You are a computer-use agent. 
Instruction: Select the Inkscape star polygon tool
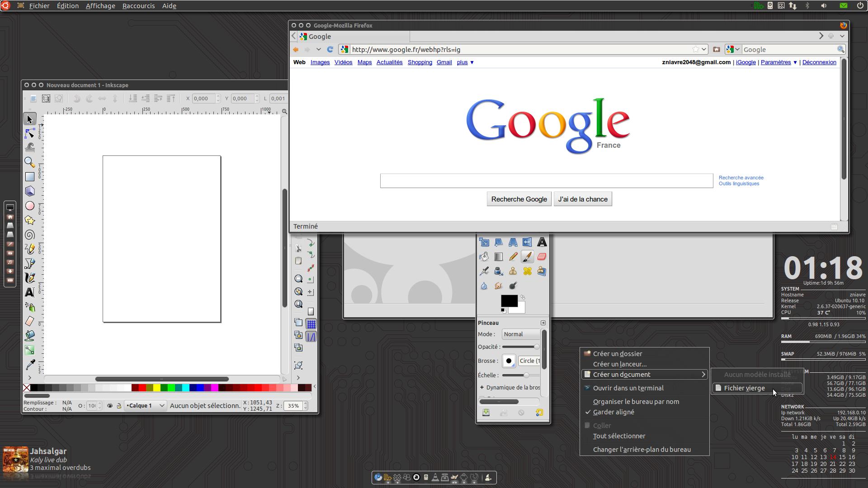[x=30, y=220]
